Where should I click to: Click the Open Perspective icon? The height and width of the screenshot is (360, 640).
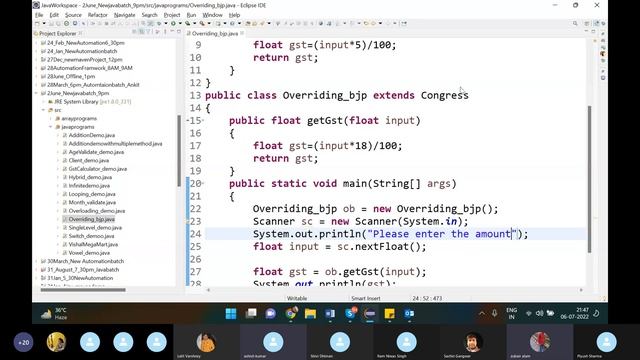[x=587, y=24]
